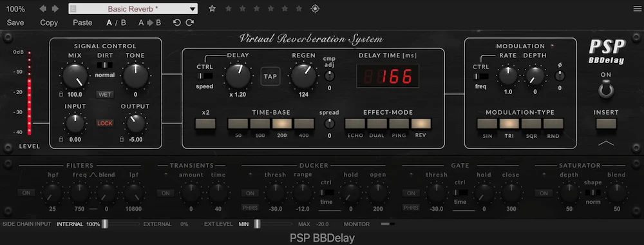Click the TAP tempo button

click(270, 77)
